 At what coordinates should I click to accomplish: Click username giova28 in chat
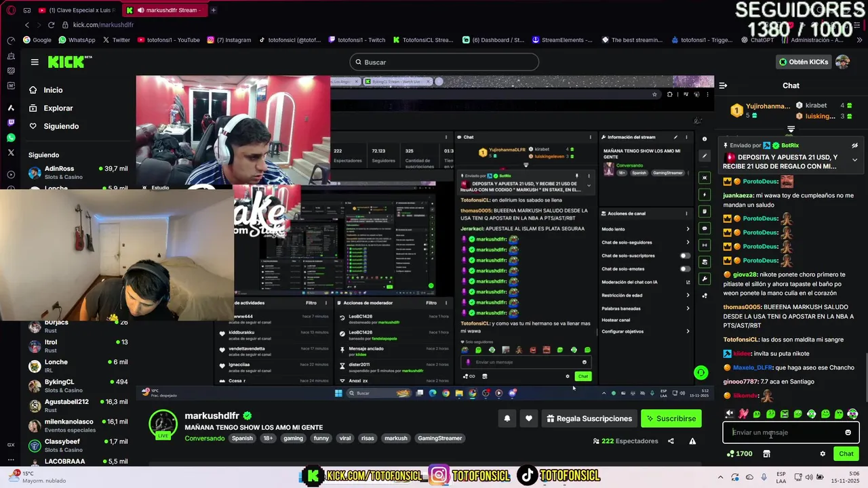(x=745, y=274)
